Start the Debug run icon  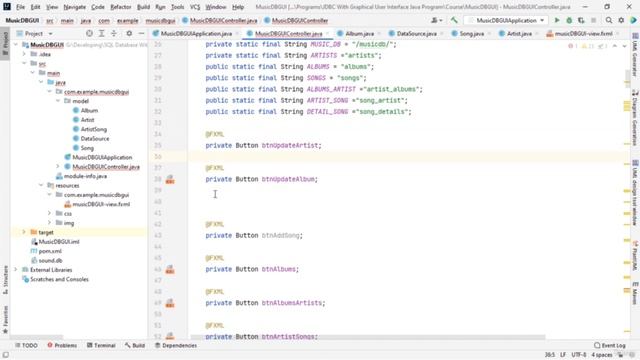click(x=569, y=20)
